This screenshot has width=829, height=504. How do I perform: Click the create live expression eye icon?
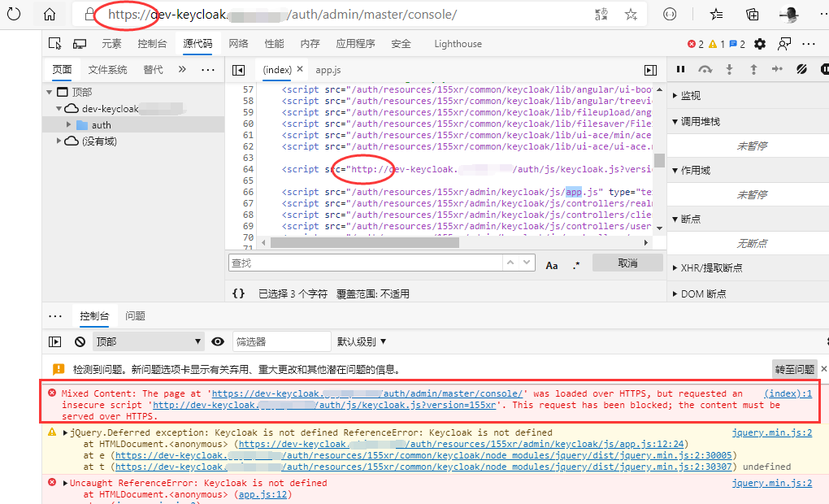[x=218, y=341]
